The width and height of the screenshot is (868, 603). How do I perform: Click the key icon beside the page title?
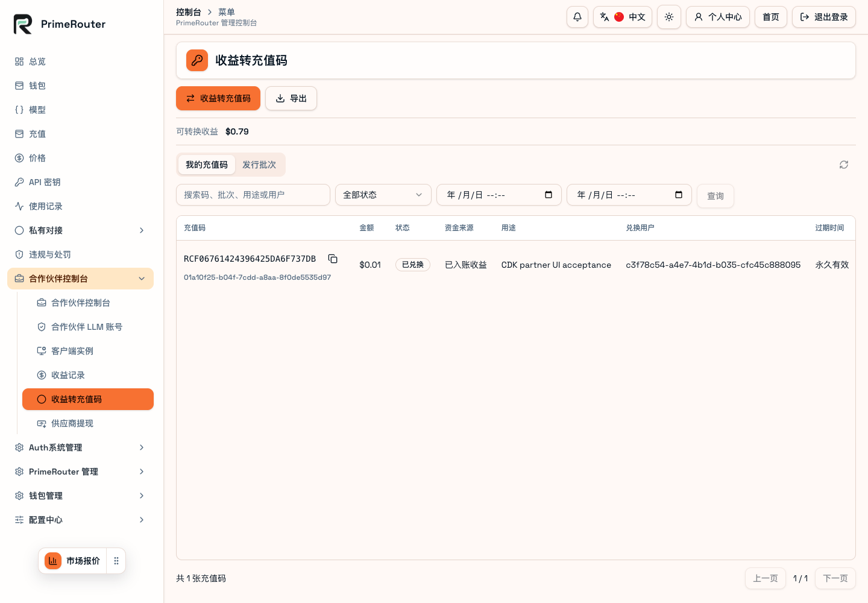(197, 60)
